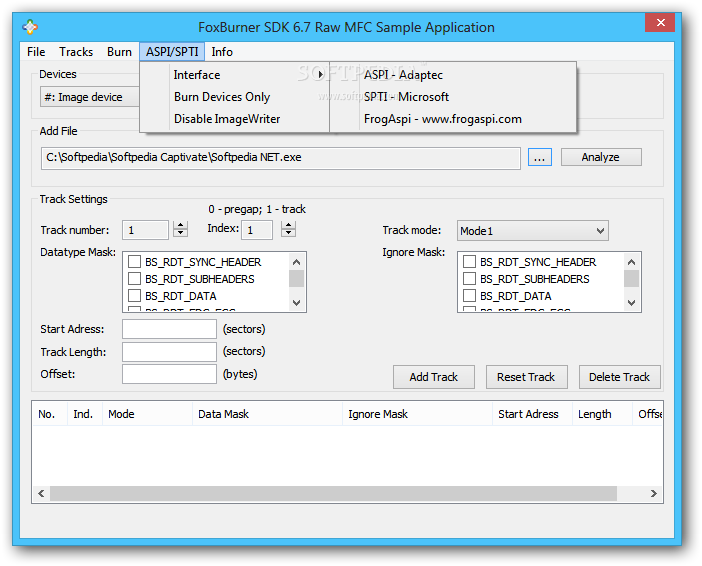Open the Burn menu
Viewport: 702px width, 566px height.
tap(119, 52)
